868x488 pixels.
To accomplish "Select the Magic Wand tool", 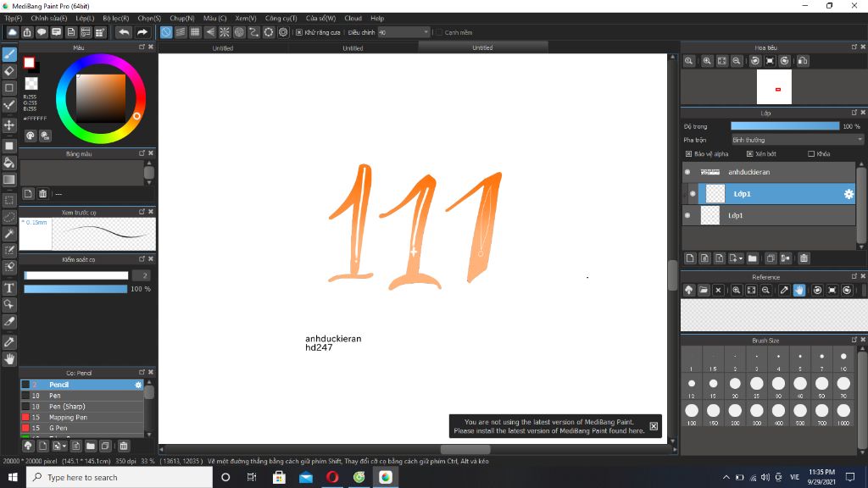I will click(x=9, y=234).
